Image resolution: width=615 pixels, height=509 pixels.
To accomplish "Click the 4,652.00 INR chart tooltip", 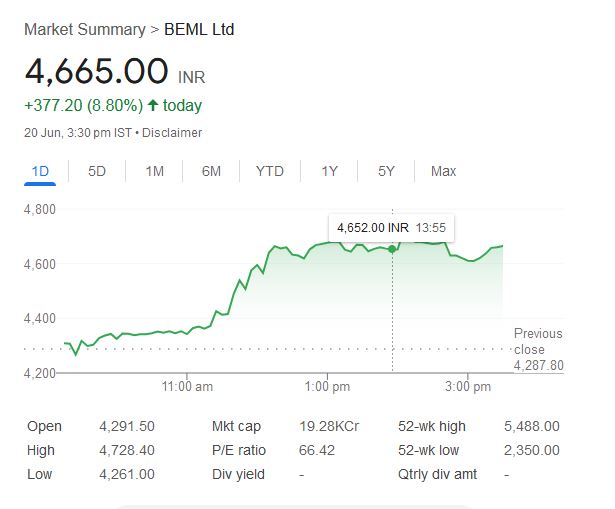I will pos(391,228).
